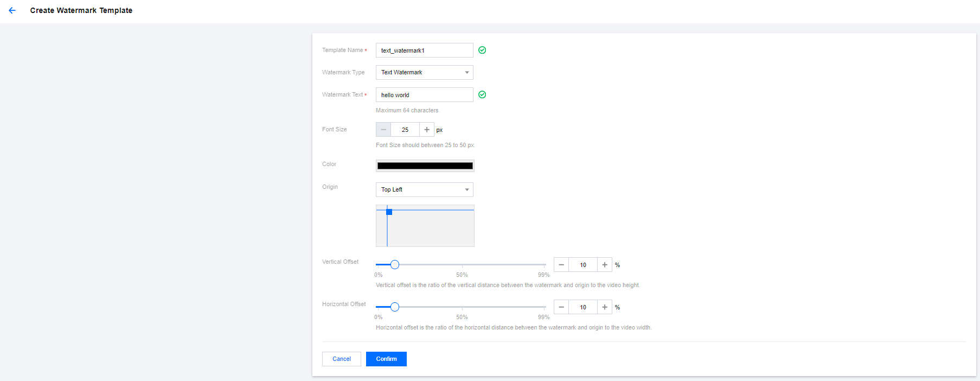This screenshot has height=381, width=980.
Task: Increase Horizontal Offset with plus icon
Action: coord(605,307)
